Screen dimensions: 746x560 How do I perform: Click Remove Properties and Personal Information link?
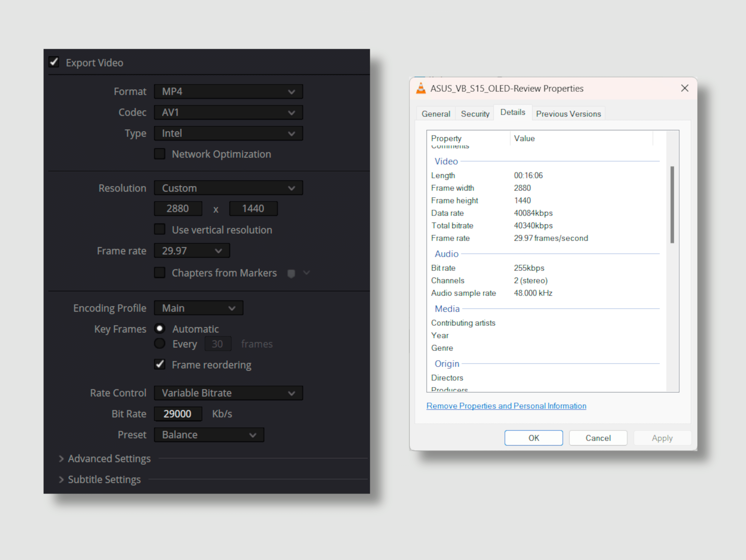point(506,406)
